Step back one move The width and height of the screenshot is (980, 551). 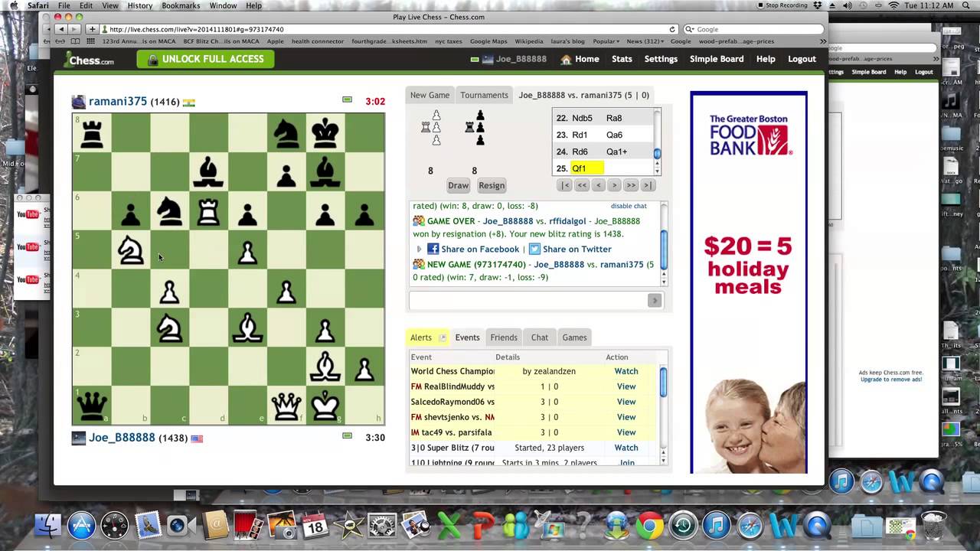(x=599, y=185)
